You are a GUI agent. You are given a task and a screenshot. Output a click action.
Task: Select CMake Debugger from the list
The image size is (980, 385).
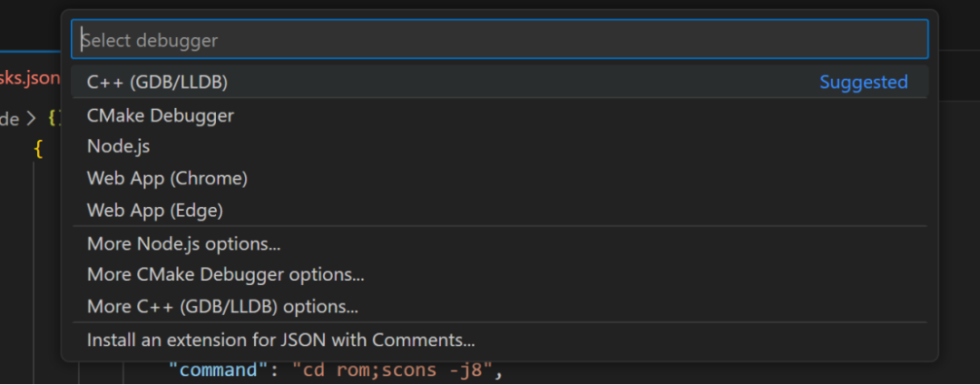(499, 115)
